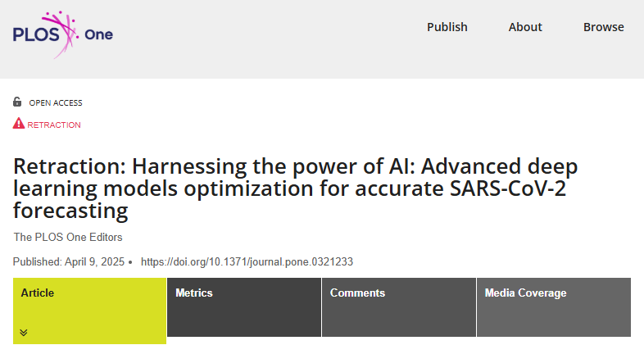Switch to the Metrics tab
Image resolution: width=644 pixels, height=345 pixels.
(244, 307)
